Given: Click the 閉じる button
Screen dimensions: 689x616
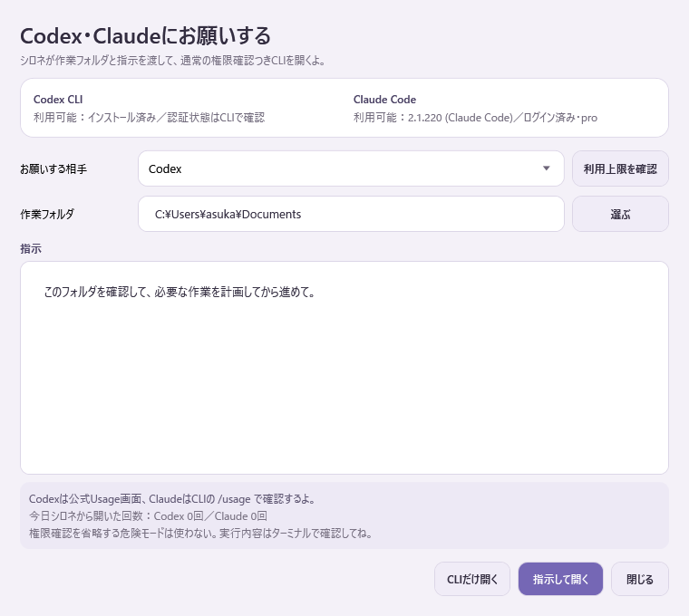Looking at the screenshot, I should pos(640,579).
